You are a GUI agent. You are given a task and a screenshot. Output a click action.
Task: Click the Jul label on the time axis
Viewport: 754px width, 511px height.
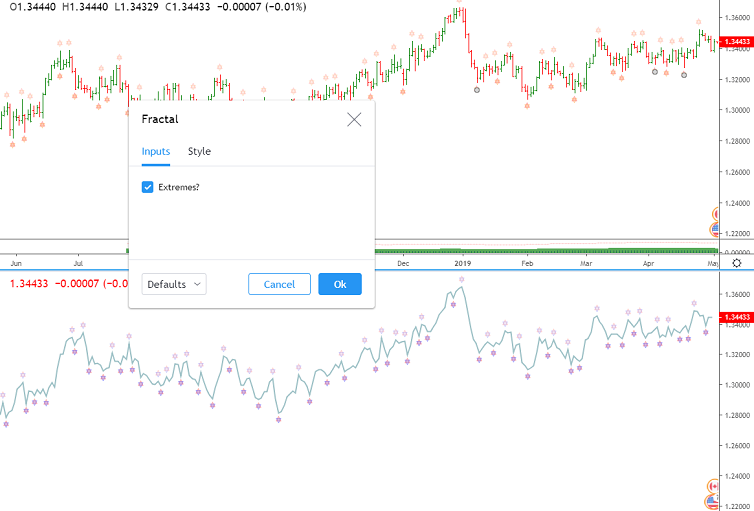point(78,263)
